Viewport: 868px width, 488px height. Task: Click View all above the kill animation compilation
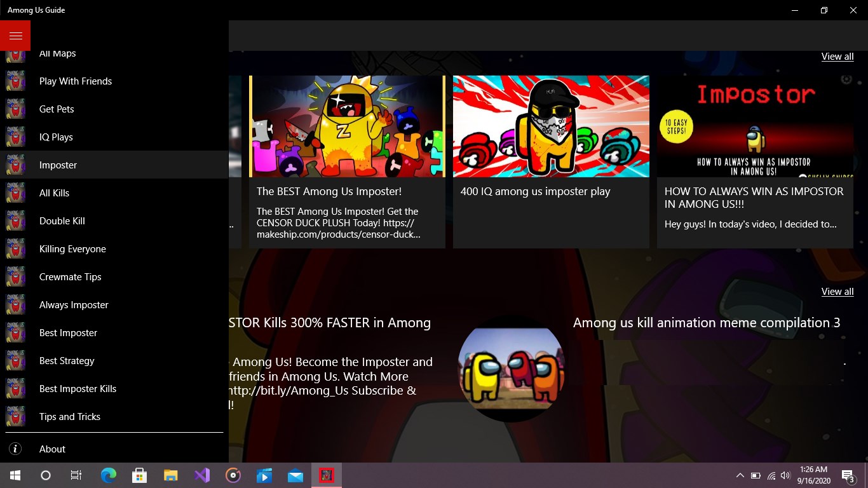(x=837, y=292)
